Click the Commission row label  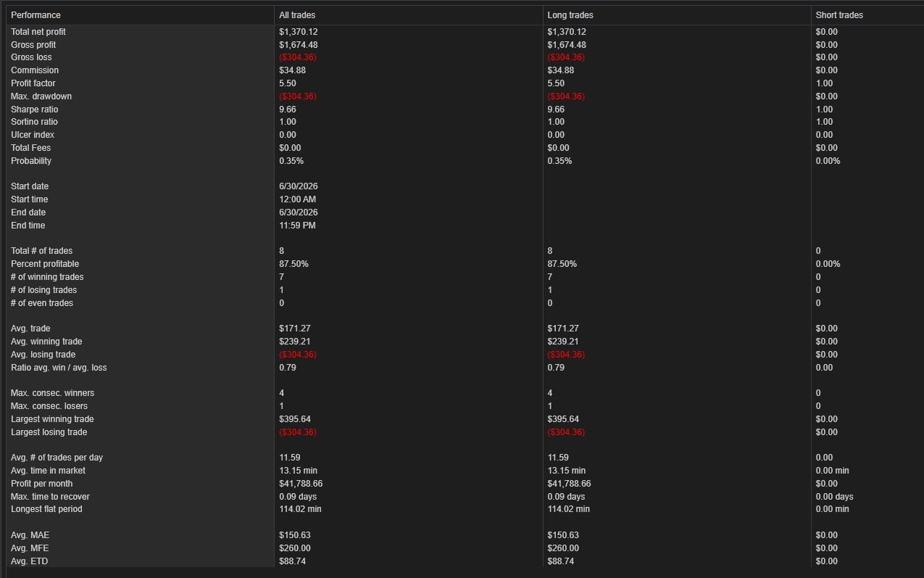tap(35, 70)
